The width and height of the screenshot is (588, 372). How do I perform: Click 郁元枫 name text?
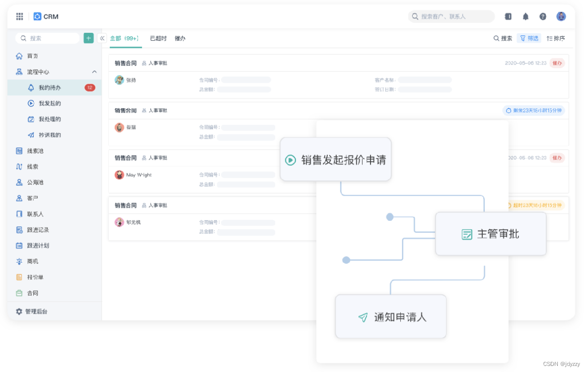click(133, 222)
